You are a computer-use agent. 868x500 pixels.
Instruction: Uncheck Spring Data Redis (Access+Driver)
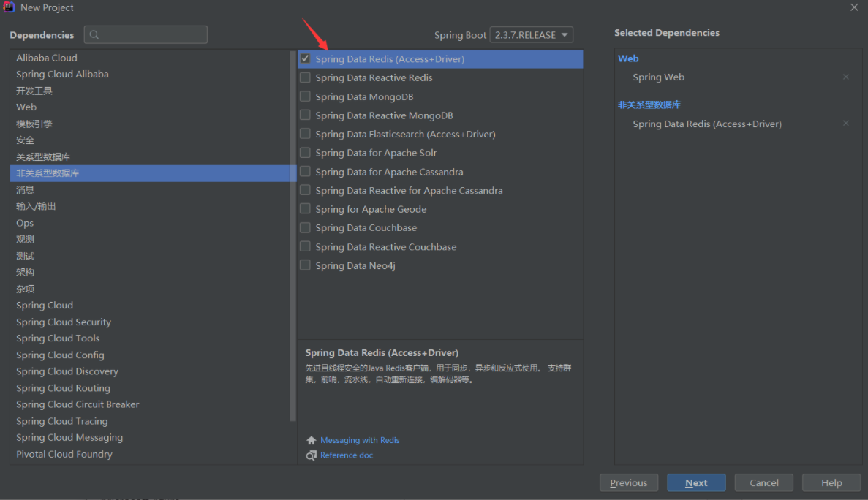[x=305, y=58]
